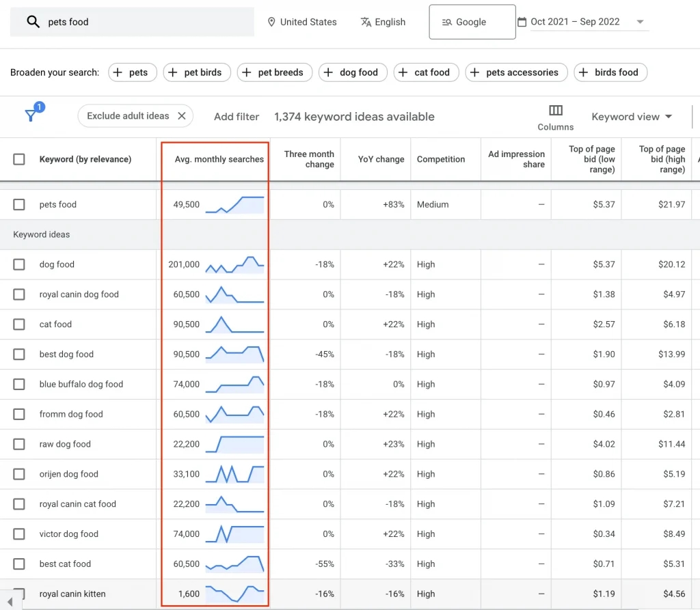Check the dog food row checkbox
The width and height of the screenshot is (700, 610).
pyautogui.click(x=18, y=264)
